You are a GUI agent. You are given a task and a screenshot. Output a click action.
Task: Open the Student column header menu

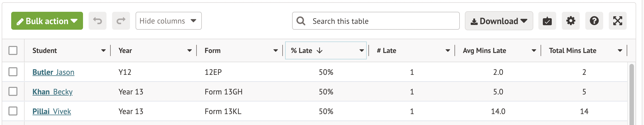103,51
